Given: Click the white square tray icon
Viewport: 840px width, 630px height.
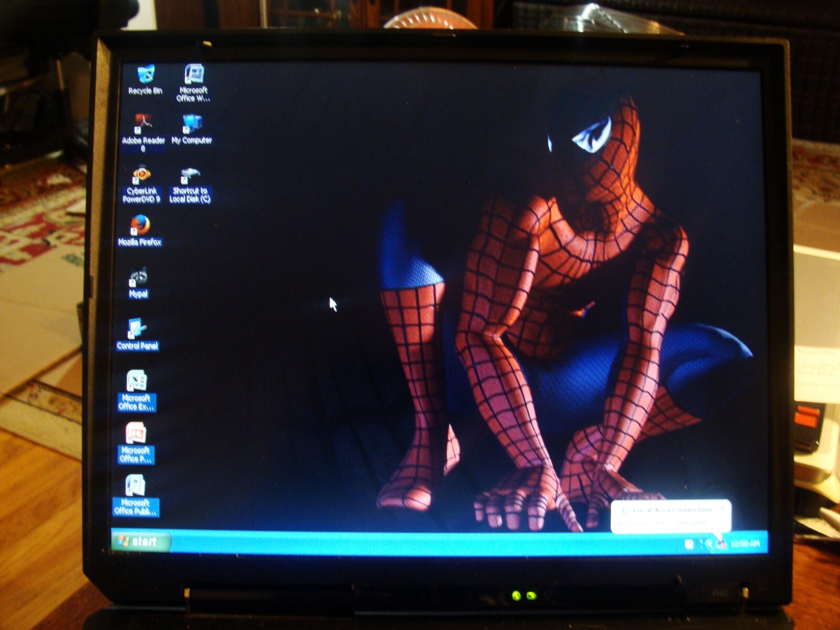Looking at the screenshot, I should [x=689, y=544].
